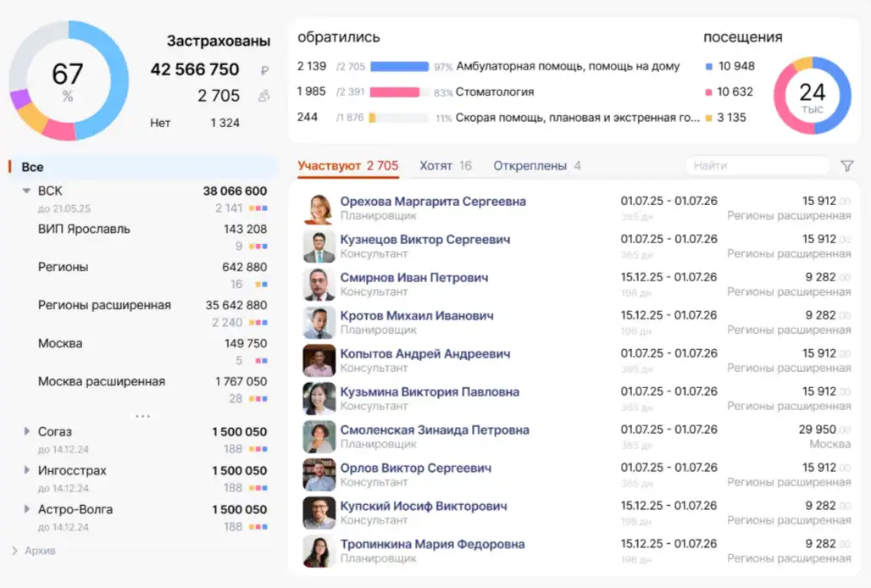The height and width of the screenshot is (588, 871).
Task: Click Кузьмина Виктория Павловна's name
Action: point(430,392)
